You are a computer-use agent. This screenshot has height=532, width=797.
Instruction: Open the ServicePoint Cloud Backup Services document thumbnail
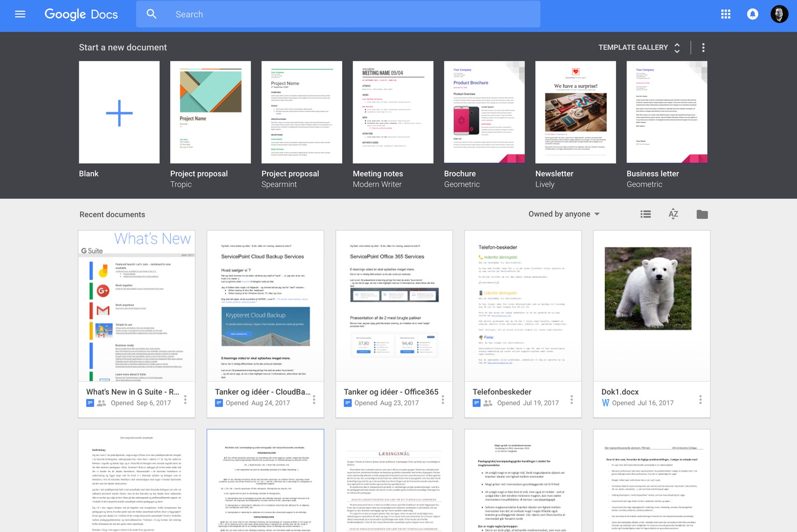(x=266, y=306)
